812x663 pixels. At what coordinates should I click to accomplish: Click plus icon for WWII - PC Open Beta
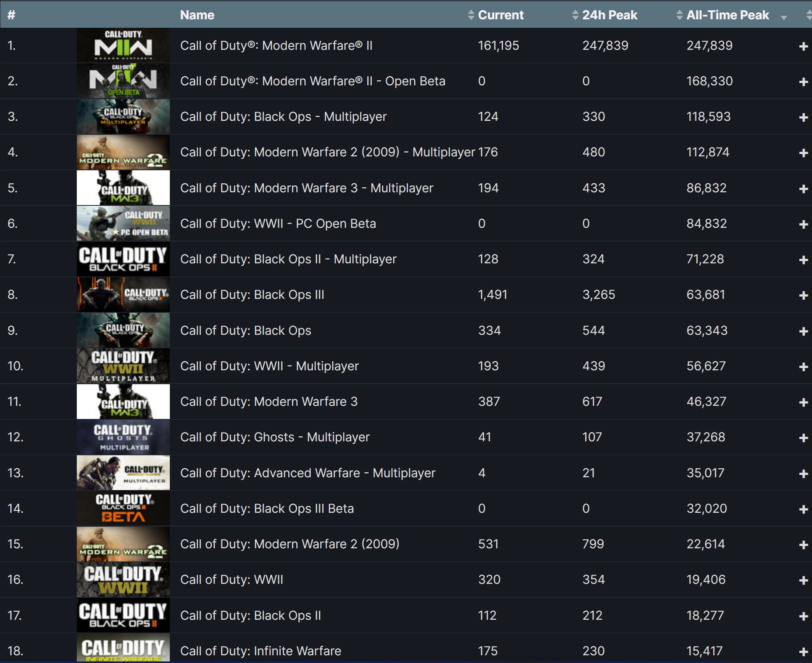(x=803, y=224)
